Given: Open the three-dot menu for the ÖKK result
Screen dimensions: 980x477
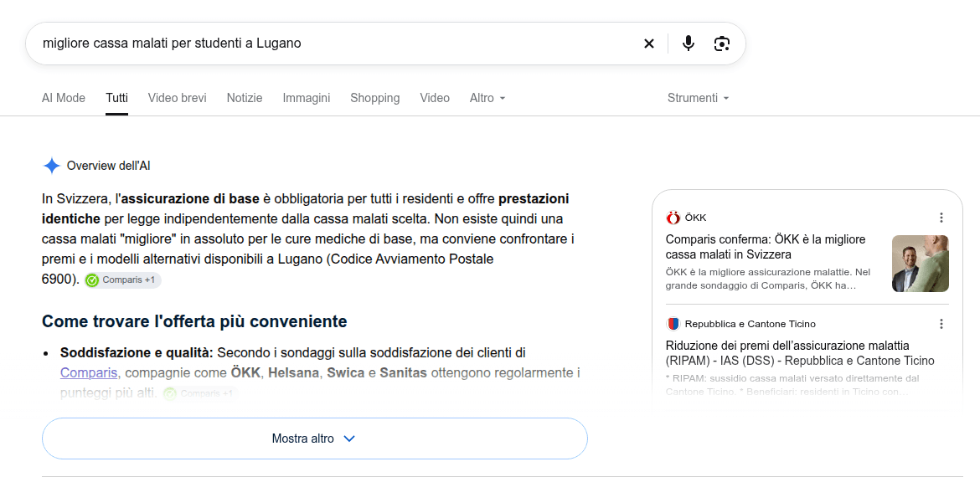Looking at the screenshot, I should pos(941,218).
